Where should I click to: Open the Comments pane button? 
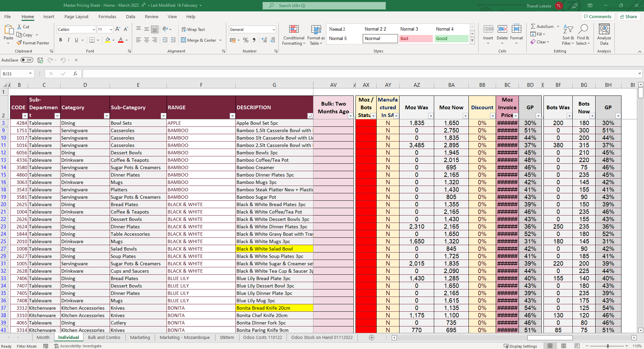598,16
